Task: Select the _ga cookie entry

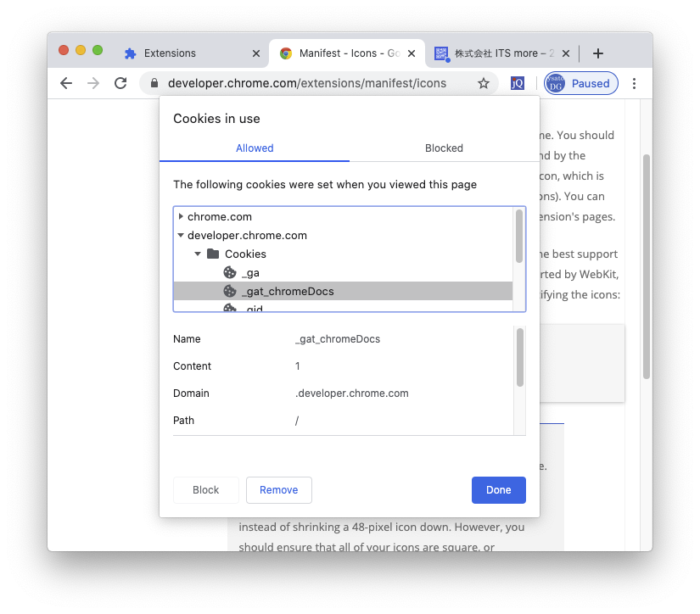Action: pyautogui.click(x=250, y=272)
